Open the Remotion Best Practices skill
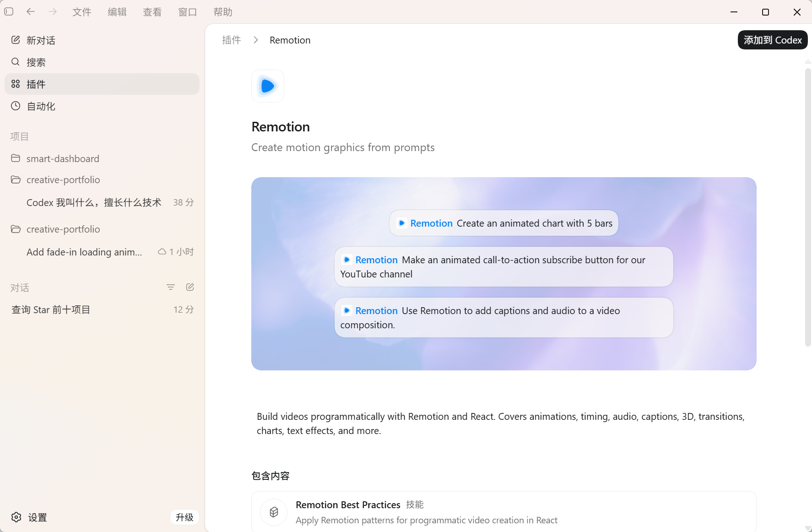 pos(503,512)
